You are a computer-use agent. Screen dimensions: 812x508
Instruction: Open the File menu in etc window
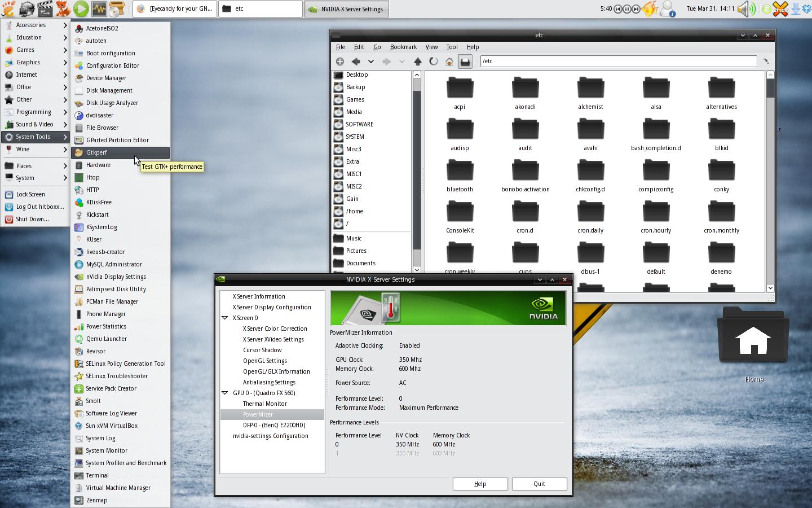(341, 47)
